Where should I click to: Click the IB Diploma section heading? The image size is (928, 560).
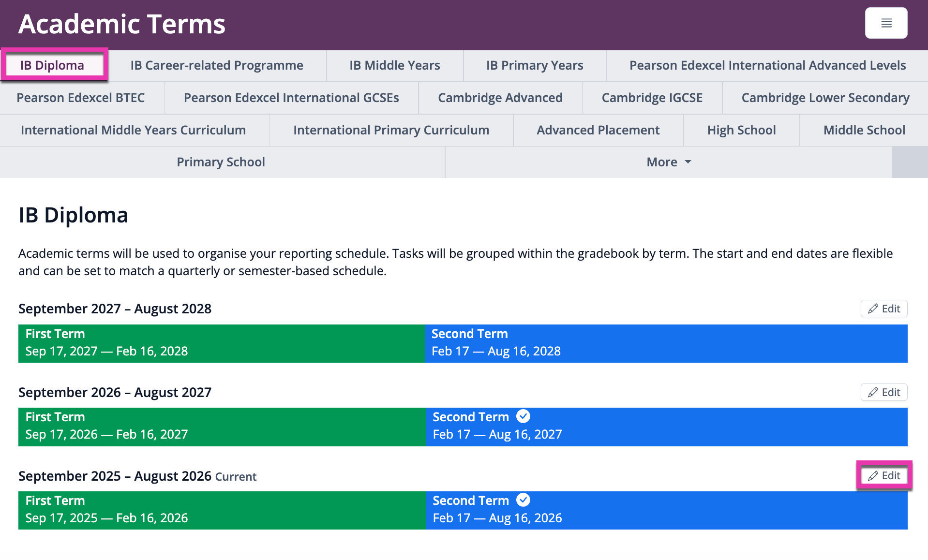(x=74, y=215)
